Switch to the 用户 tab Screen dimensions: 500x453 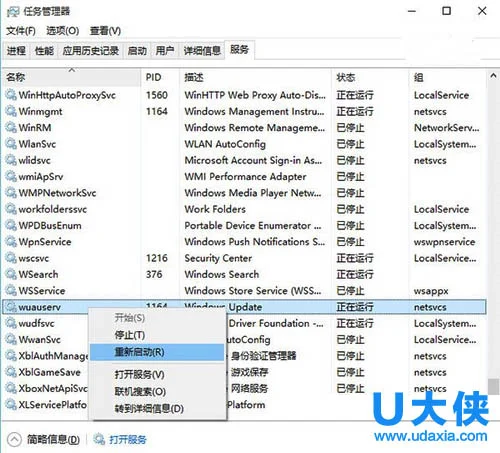coord(165,51)
